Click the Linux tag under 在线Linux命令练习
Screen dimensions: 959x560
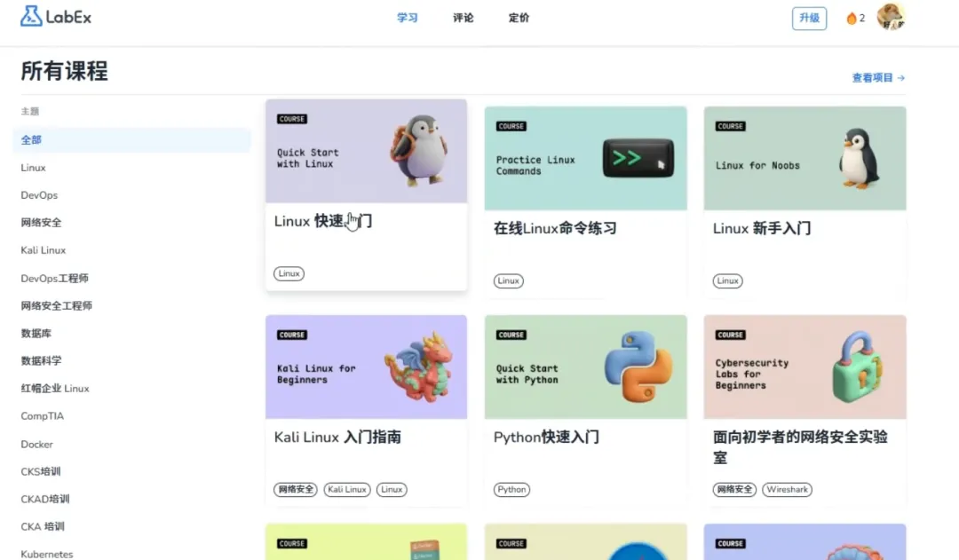(x=508, y=280)
